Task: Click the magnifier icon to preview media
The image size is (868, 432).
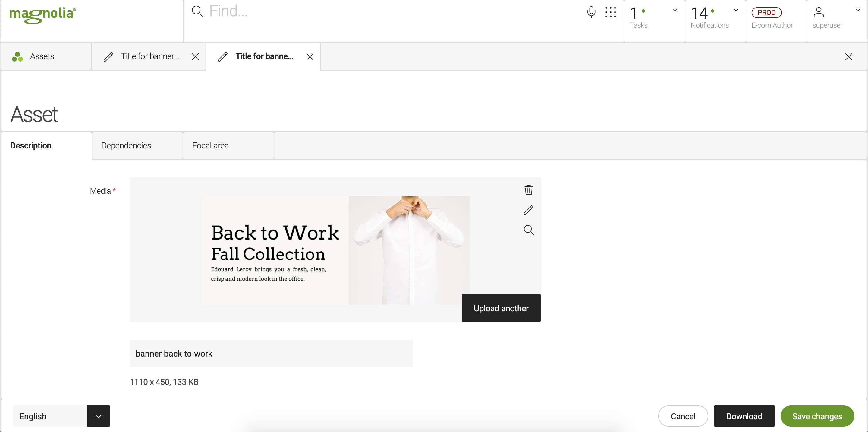Action: (528, 230)
